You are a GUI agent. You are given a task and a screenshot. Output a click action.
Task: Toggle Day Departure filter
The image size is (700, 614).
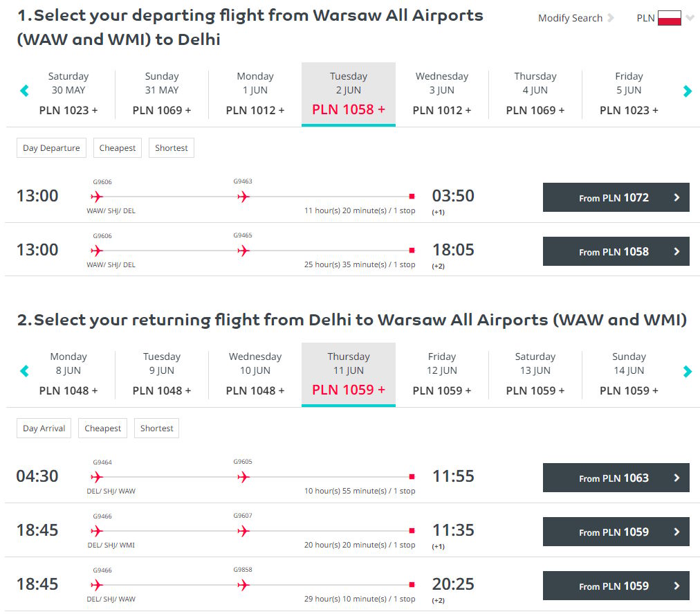(51, 148)
